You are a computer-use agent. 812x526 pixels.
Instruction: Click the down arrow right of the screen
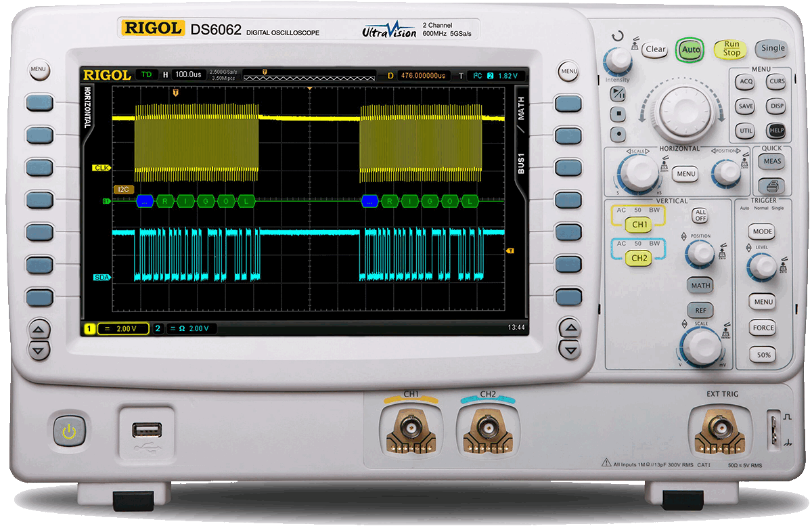click(569, 350)
